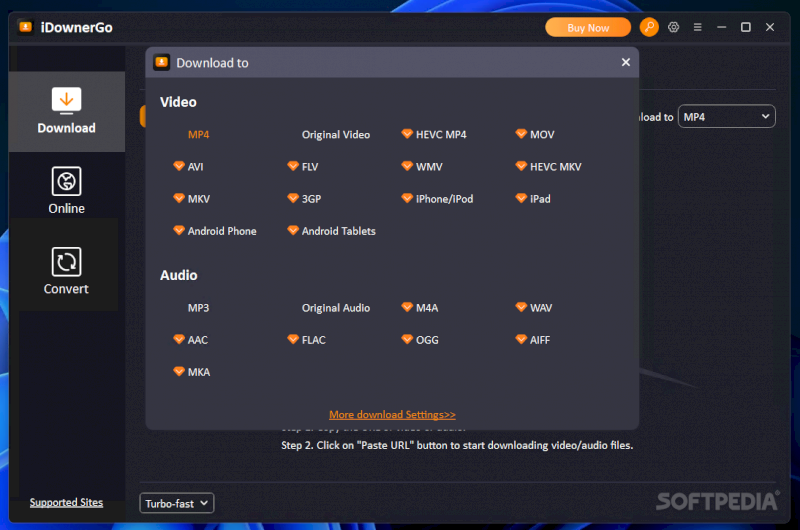
Task: Click the Download to dialog logo icon
Action: point(162,62)
